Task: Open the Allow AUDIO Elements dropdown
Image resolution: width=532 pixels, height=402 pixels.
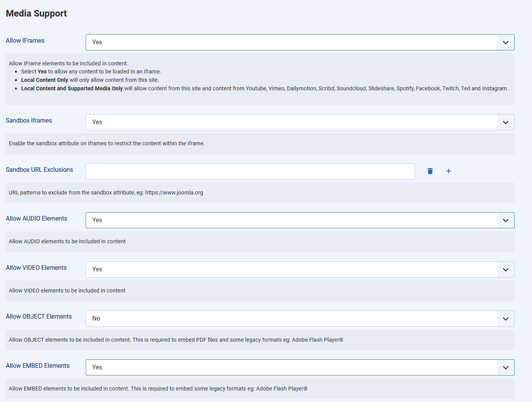Action: (x=300, y=220)
